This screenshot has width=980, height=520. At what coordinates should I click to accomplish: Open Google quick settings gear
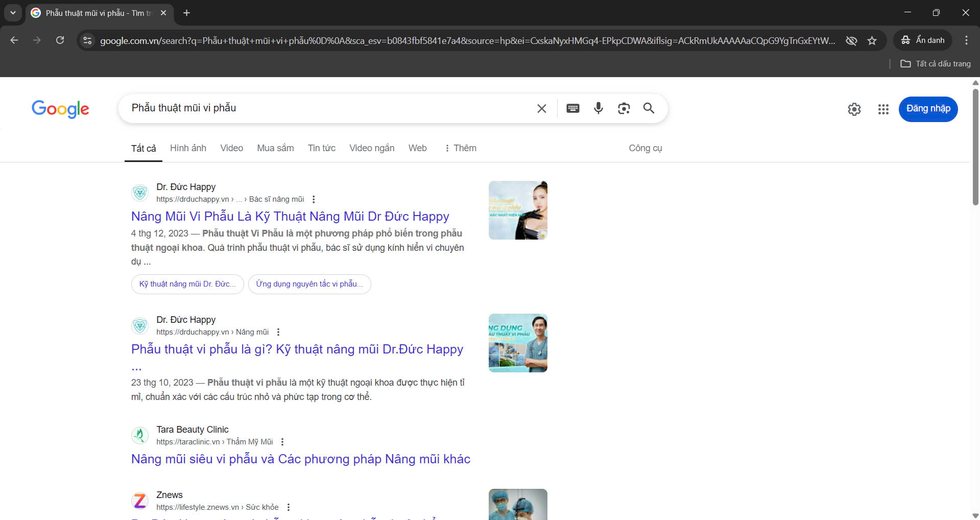(x=854, y=109)
